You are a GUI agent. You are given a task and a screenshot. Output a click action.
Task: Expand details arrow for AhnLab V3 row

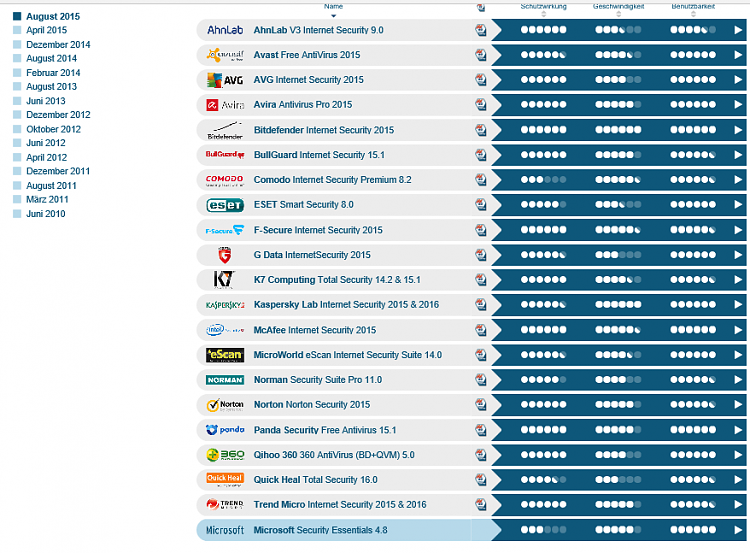pyautogui.click(x=738, y=30)
